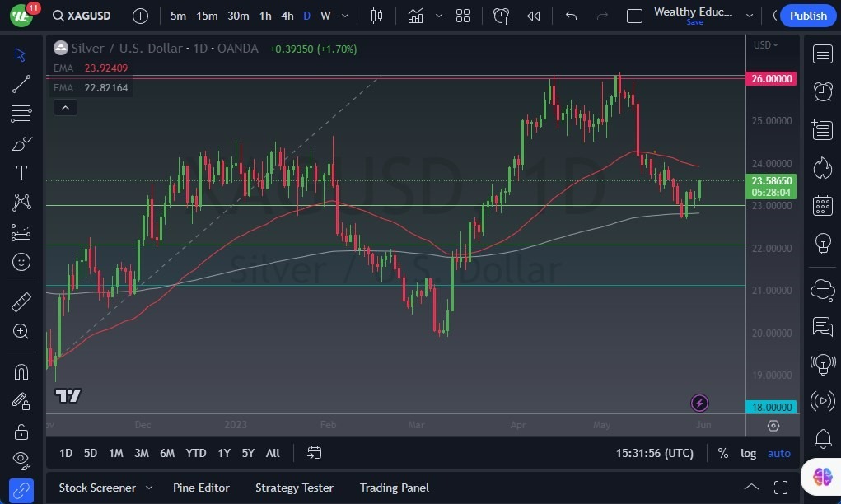The height and width of the screenshot is (504, 841).
Task: Click the bar replay rewind icon
Action: (x=534, y=16)
